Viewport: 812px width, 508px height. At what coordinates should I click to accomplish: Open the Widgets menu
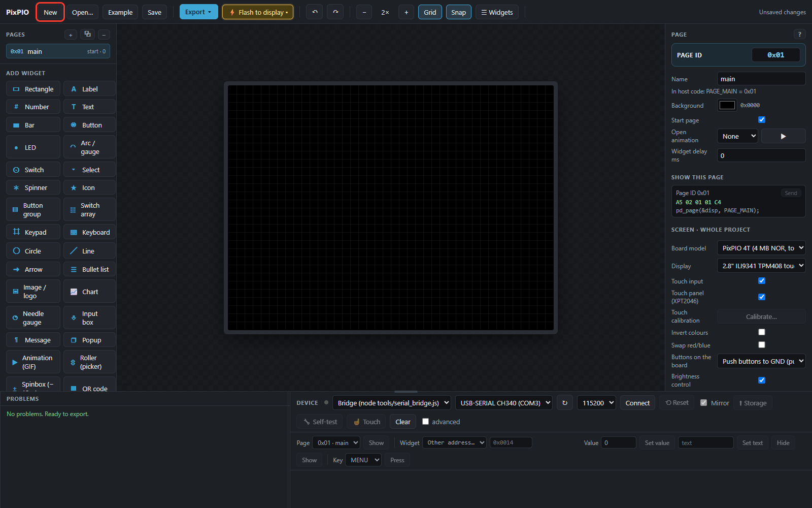[x=497, y=12]
